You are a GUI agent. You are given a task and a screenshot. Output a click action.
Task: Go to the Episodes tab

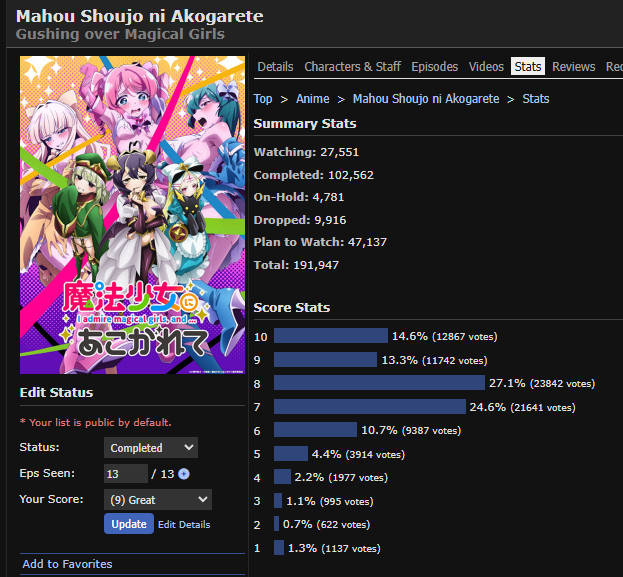coord(435,66)
